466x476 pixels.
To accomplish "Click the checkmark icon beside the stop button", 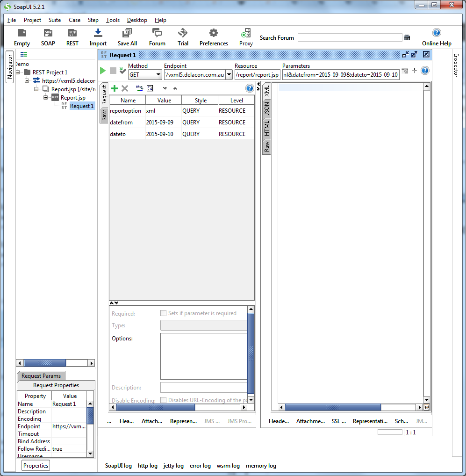I will coord(122,71).
